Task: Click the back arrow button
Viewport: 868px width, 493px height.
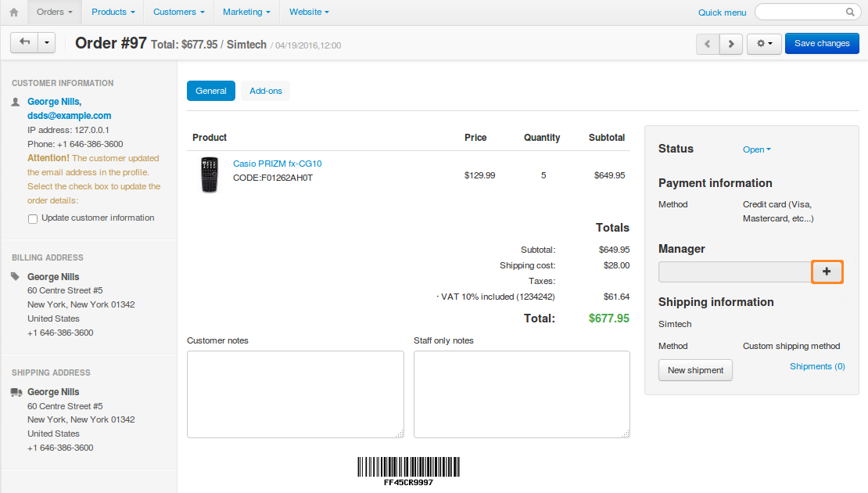Action: click(24, 42)
